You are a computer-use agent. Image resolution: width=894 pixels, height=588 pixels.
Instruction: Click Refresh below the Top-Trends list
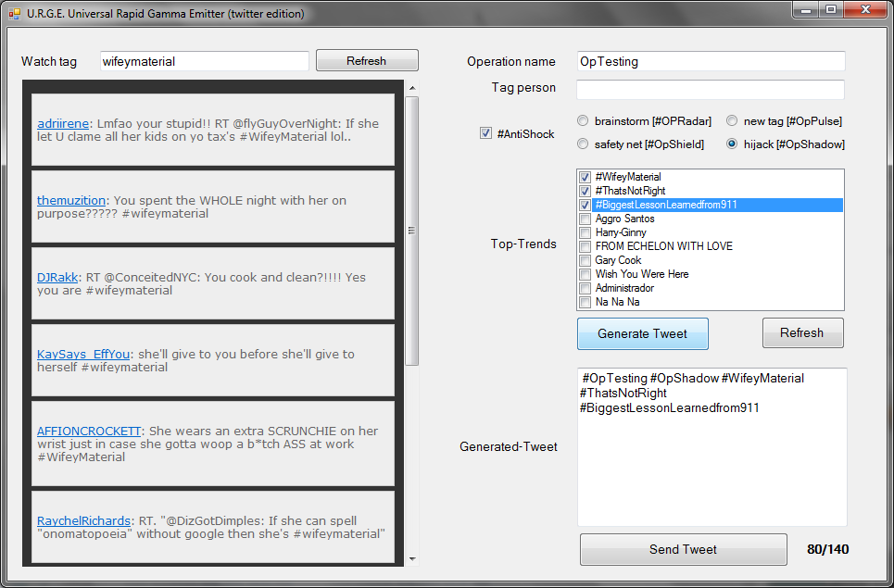click(802, 333)
